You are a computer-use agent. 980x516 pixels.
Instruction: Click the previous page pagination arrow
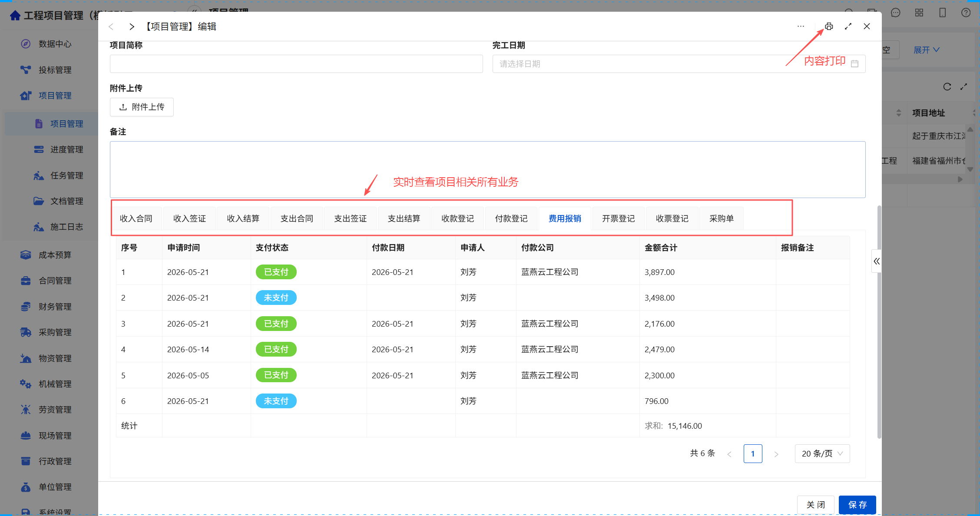click(x=729, y=454)
